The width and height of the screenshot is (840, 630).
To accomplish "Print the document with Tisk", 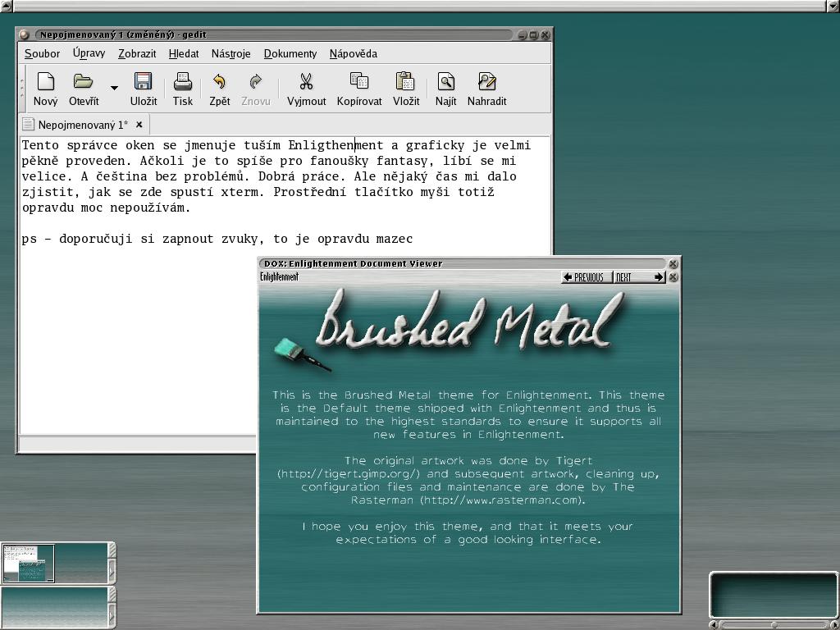I will 183,89.
